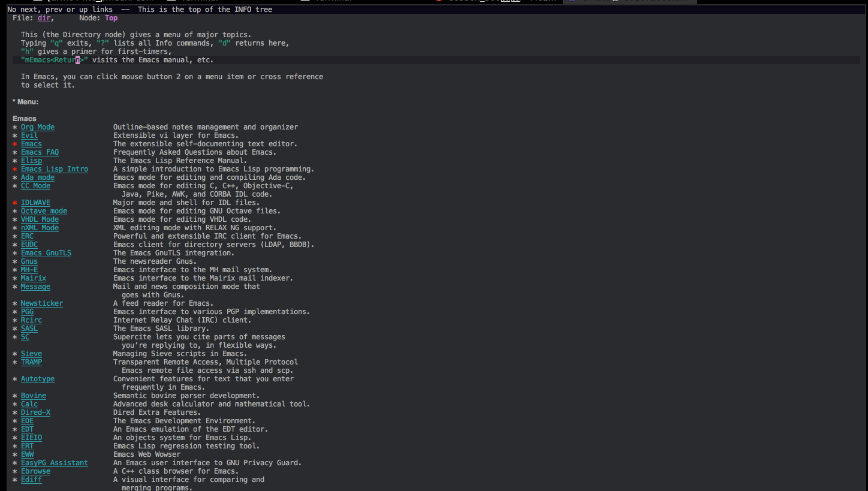Open the CC Mode link
This screenshot has height=491, width=868.
(35, 186)
